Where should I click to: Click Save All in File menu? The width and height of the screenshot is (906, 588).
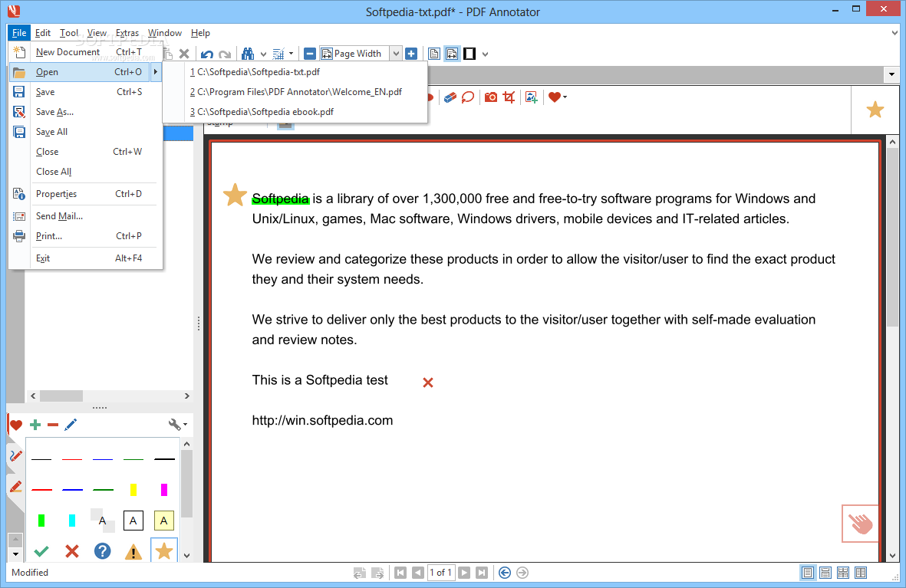tap(86, 132)
